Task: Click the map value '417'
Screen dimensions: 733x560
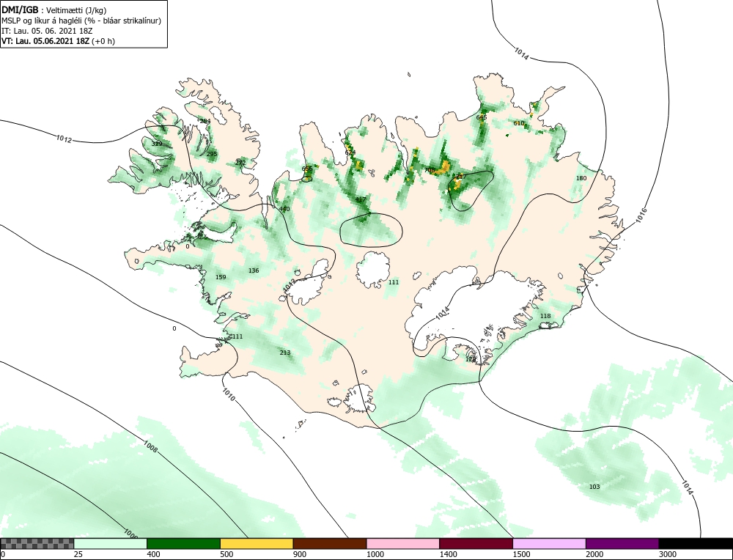Action: (361, 199)
